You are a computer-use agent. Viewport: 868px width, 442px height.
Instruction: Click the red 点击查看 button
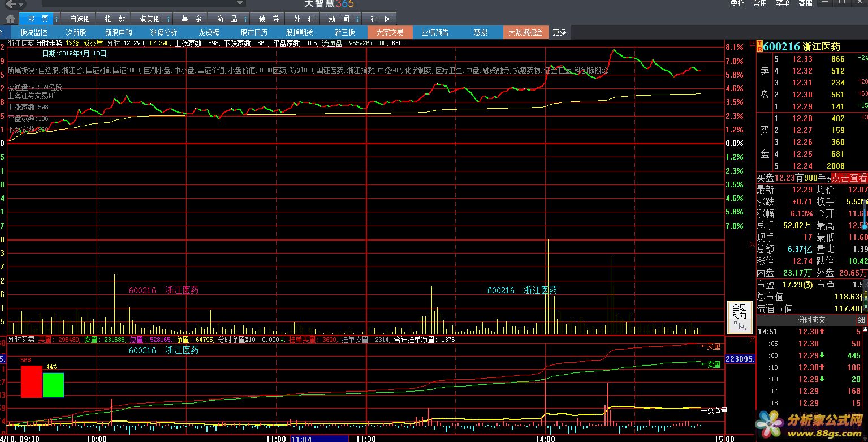[849, 178]
